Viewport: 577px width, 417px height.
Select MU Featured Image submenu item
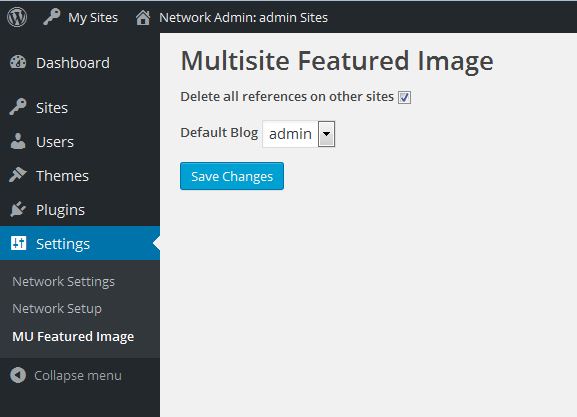(73, 336)
